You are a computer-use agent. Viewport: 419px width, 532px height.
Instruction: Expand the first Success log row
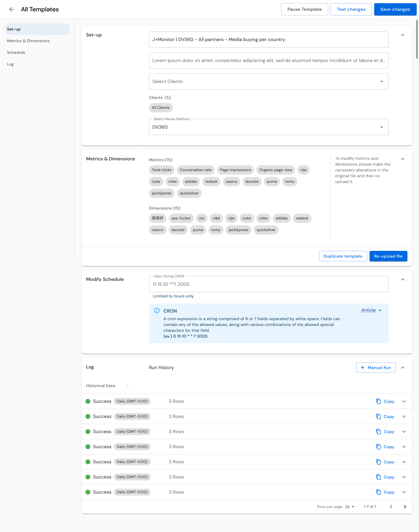pos(404,401)
